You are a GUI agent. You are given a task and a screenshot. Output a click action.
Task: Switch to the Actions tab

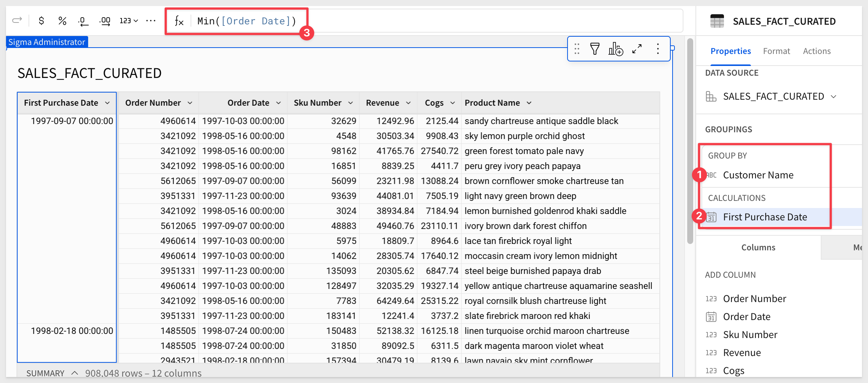[x=817, y=51]
